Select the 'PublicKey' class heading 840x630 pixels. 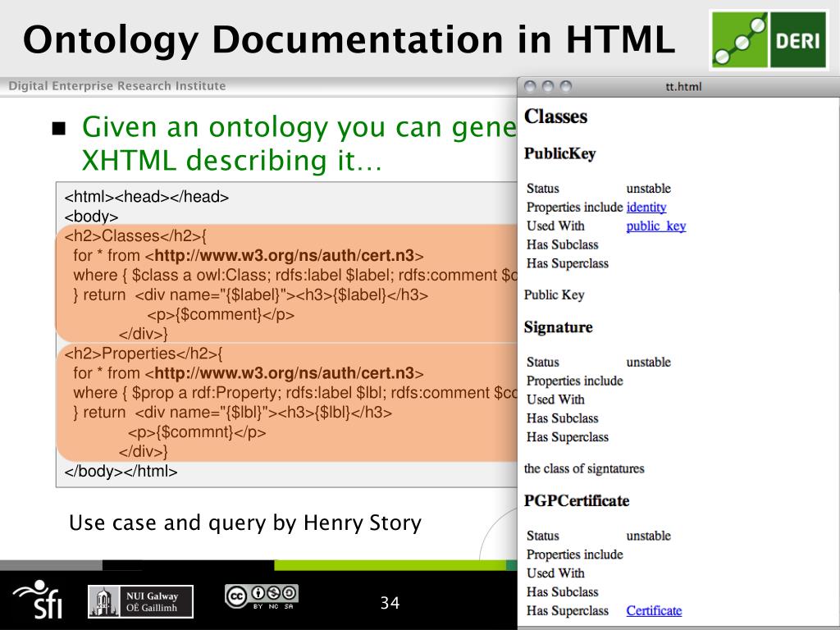tap(559, 153)
